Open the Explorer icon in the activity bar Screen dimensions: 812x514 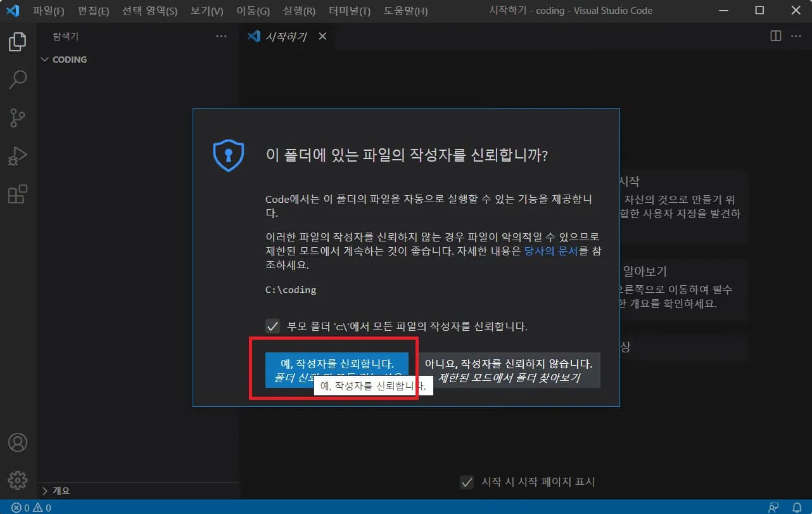click(17, 41)
